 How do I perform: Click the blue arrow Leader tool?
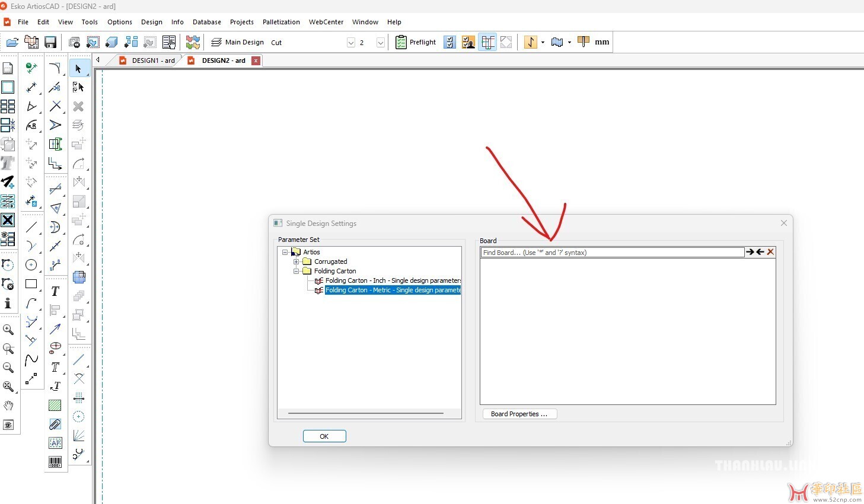click(55, 329)
